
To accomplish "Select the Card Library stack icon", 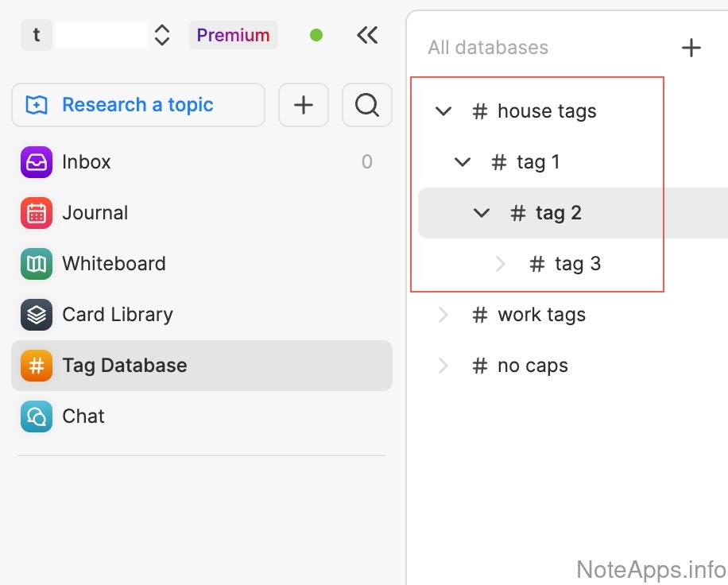I will (37, 315).
